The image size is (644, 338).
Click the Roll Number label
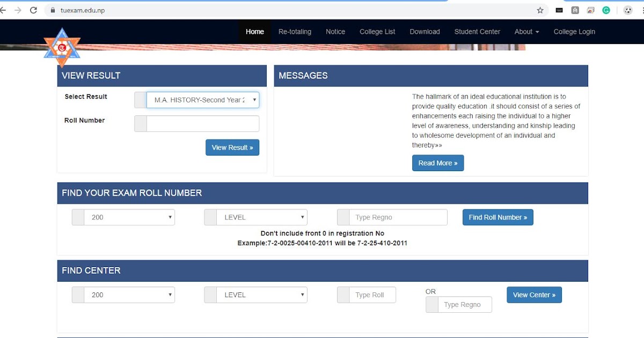(x=85, y=120)
